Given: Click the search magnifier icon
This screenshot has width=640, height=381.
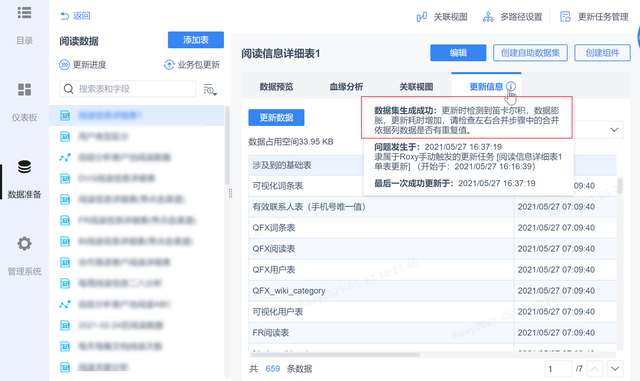Looking at the screenshot, I should pos(69,89).
